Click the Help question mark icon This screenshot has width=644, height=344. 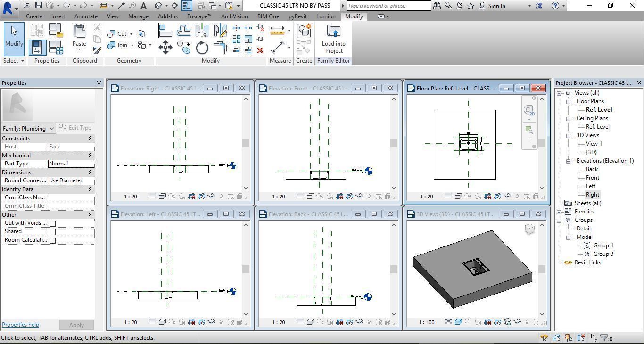pyautogui.click(x=555, y=6)
